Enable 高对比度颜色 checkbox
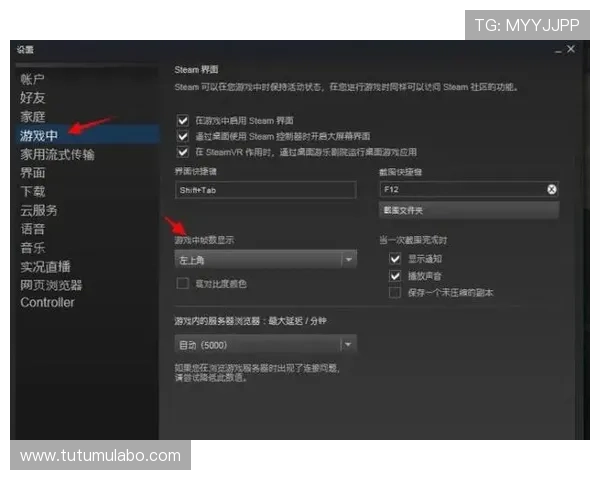This screenshot has width=600, height=480. click(183, 284)
